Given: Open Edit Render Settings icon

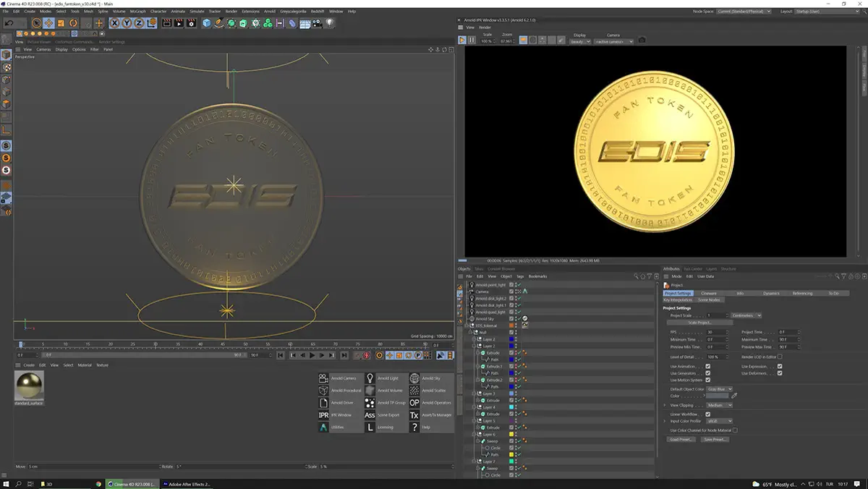Looking at the screenshot, I should pyautogui.click(x=191, y=23).
